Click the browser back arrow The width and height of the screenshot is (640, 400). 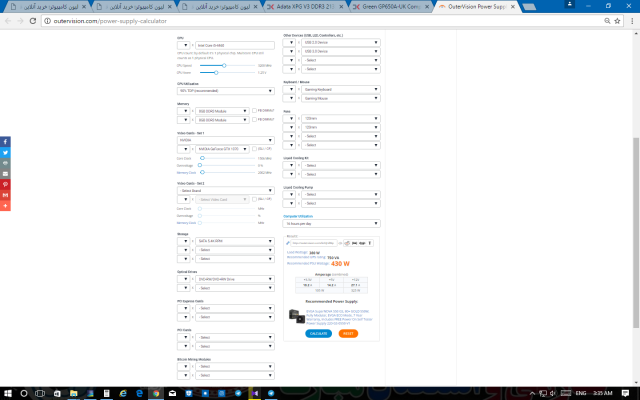pyautogui.click(x=8, y=21)
